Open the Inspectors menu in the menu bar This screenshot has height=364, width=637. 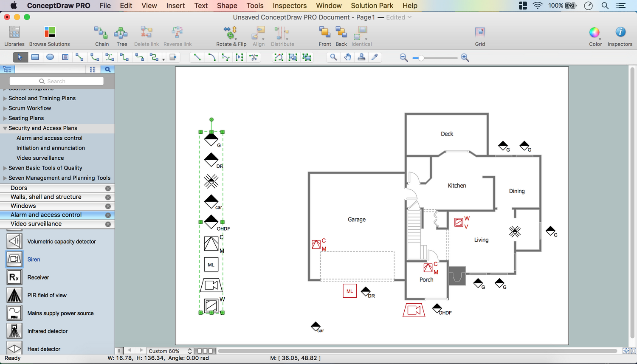[290, 6]
